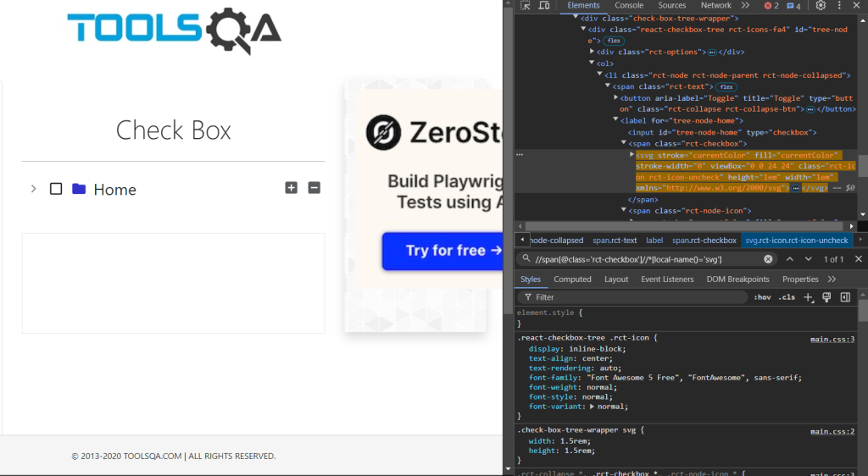Screen dimensions: 868x476
Task: Switch to the Console tab
Action: click(x=629, y=6)
